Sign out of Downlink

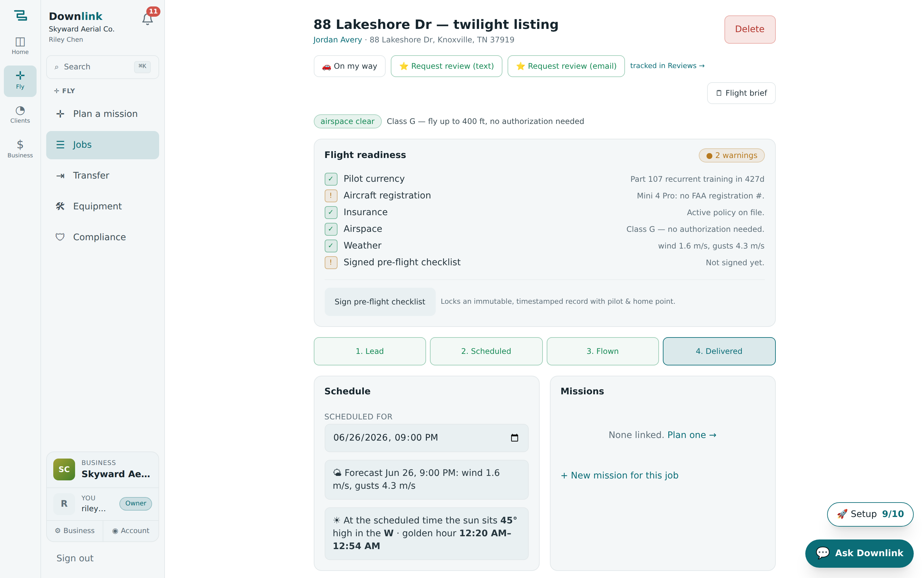(75, 558)
